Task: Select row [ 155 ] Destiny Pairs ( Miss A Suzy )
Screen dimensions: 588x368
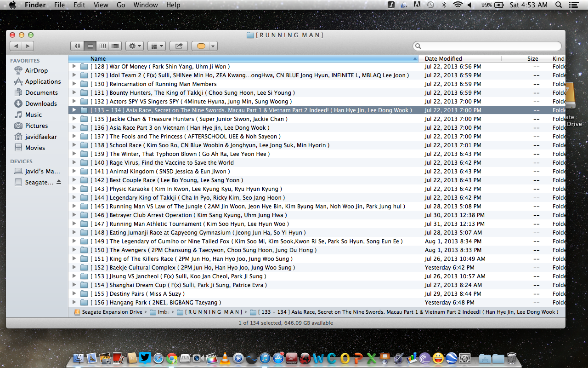Action: click(317, 293)
